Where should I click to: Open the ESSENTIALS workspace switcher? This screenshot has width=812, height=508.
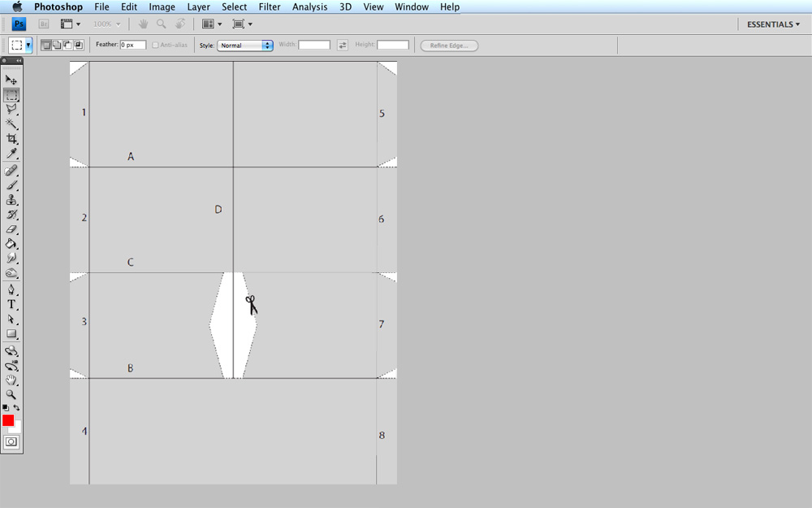pos(773,24)
